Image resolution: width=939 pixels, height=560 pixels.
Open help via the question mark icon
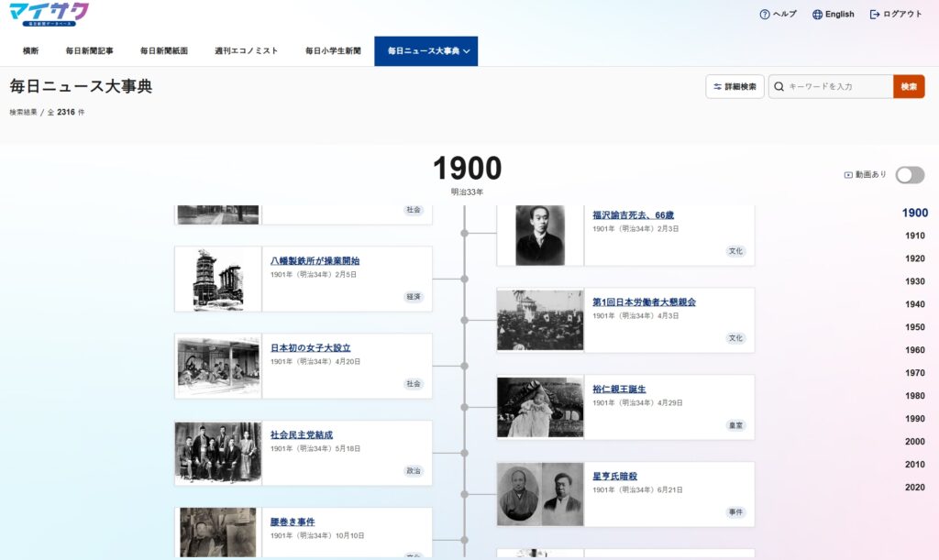coord(764,15)
